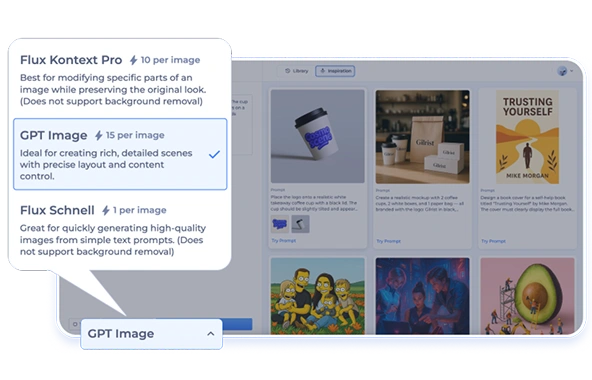592x380 pixels.
Task: Open the Gilrist packaging mockup image
Action: tap(422, 137)
